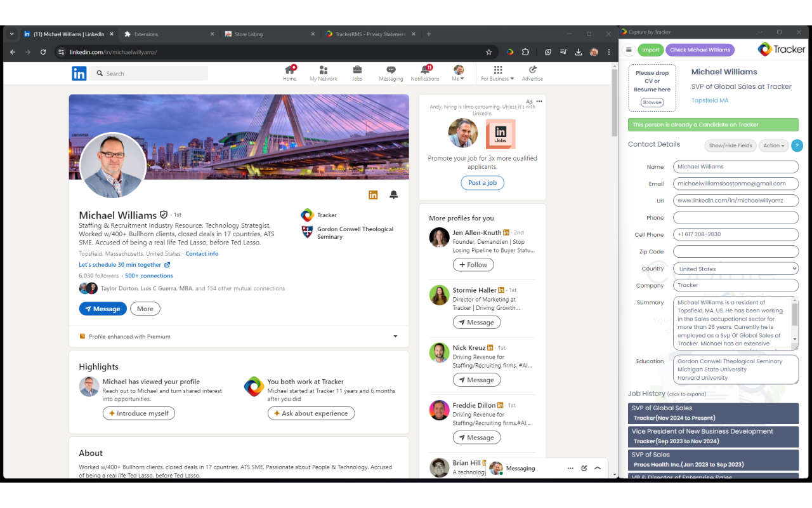
Task: Click Michael Williams' profile photo
Action: 113,166
